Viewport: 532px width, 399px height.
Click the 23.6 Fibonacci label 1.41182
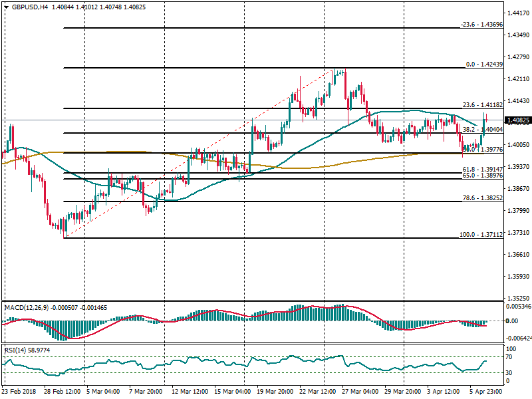(481, 105)
